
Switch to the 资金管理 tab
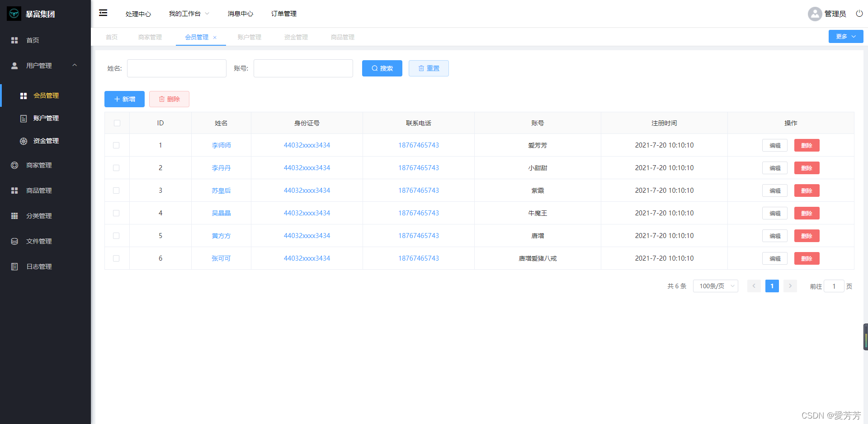click(x=296, y=37)
